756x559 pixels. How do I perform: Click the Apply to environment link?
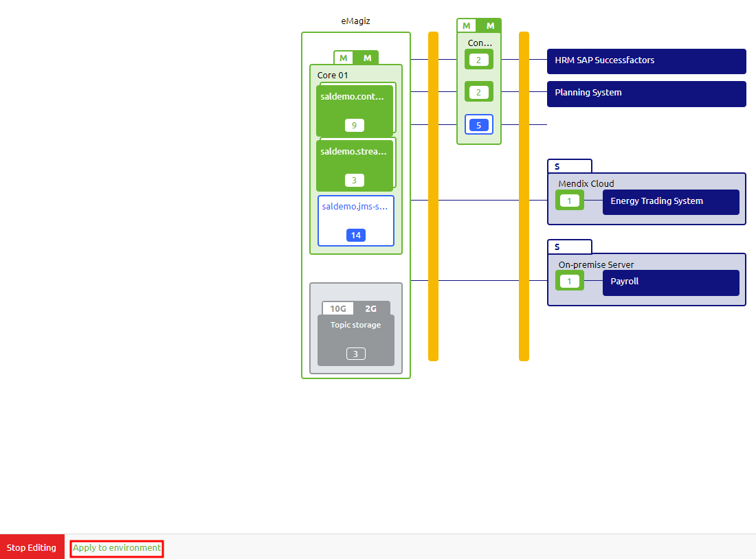(115, 547)
